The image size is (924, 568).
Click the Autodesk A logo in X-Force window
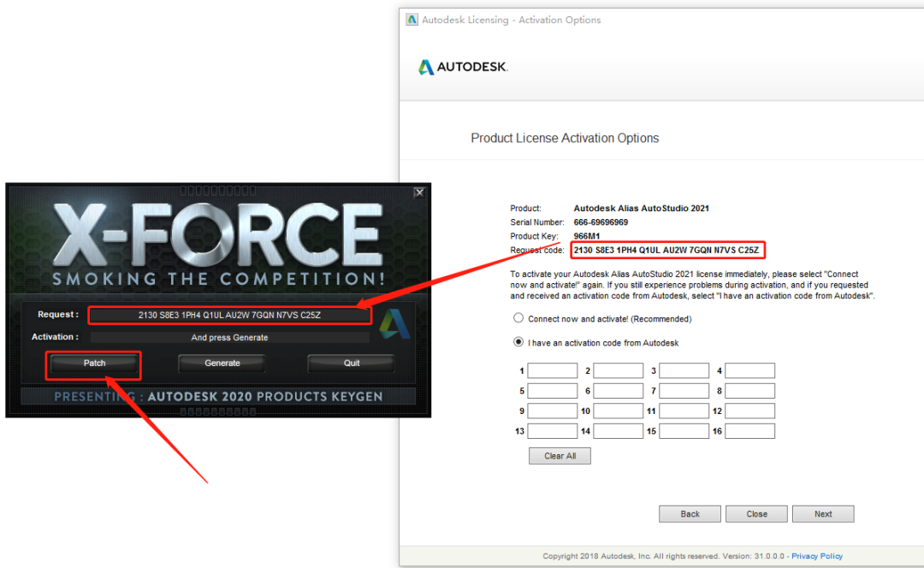[394, 324]
